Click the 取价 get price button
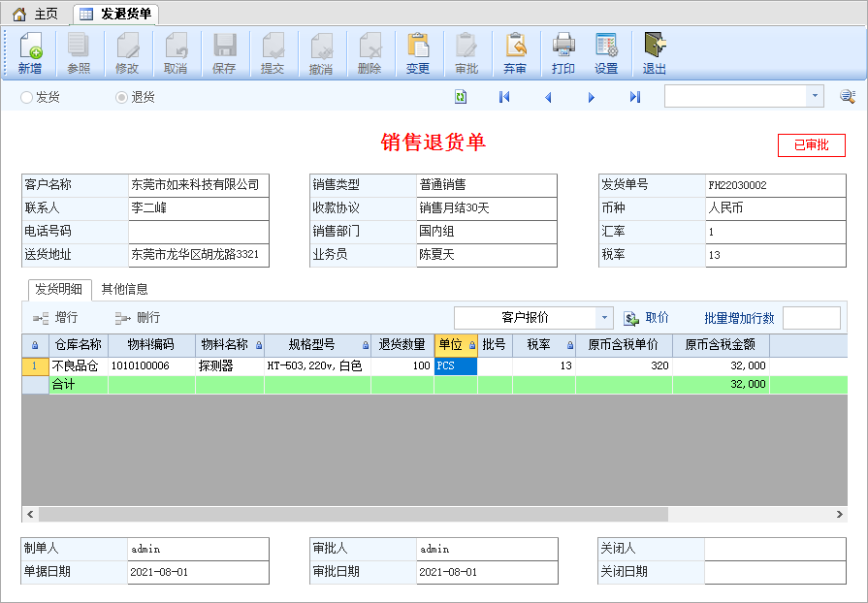Image resolution: width=868 pixels, height=603 pixels. coord(646,318)
